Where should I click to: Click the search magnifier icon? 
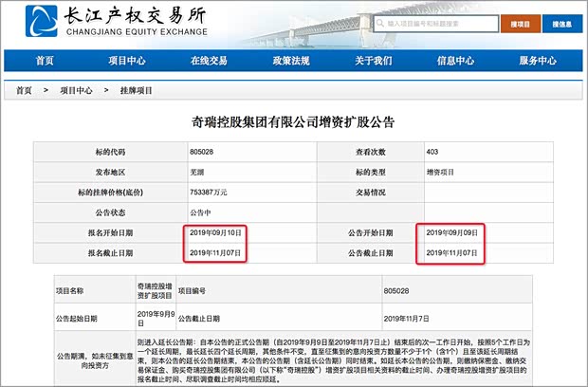[380, 24]
